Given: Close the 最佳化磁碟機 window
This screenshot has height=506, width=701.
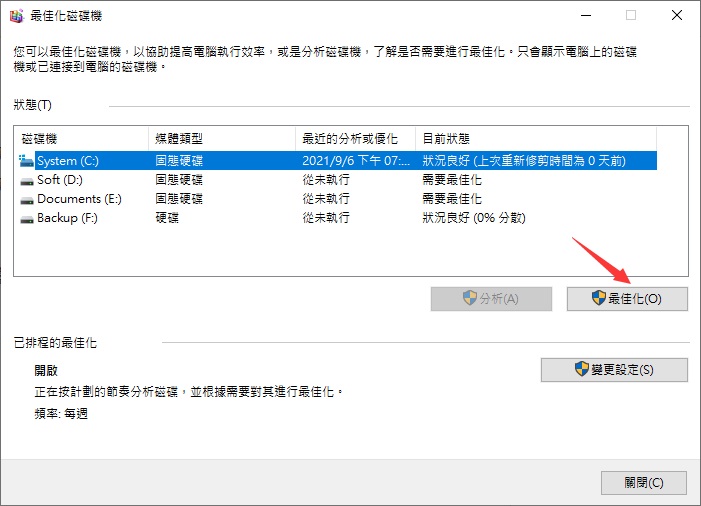Looking at the screenshot, I should (x=677, y=15).
